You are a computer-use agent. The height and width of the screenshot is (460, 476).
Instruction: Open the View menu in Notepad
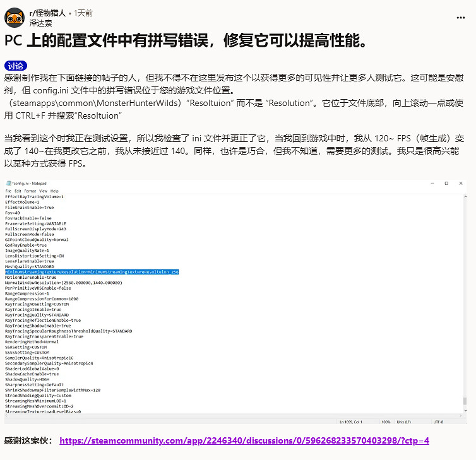tap(43, 191)
